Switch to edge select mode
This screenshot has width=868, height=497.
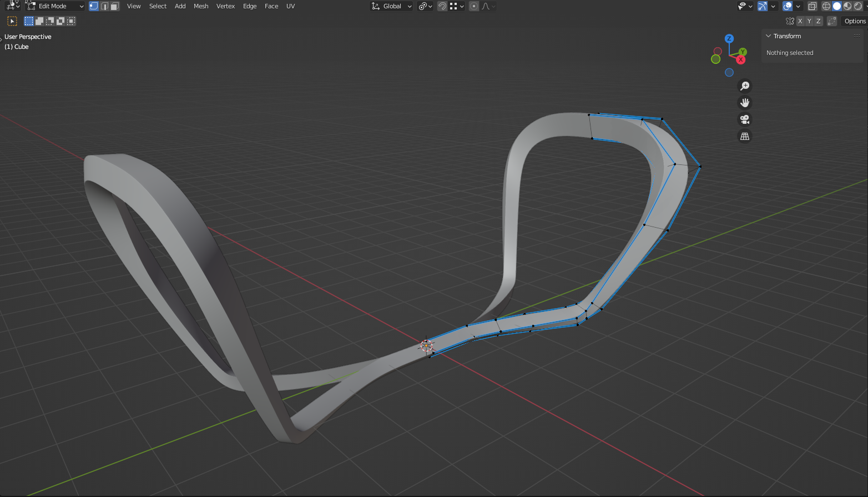click(x=104, y=6)
